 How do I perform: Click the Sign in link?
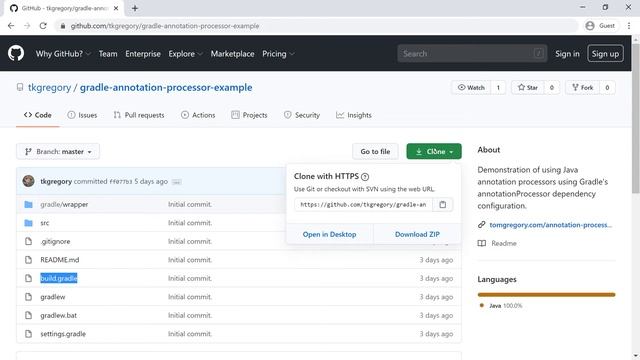coord(567,53)
